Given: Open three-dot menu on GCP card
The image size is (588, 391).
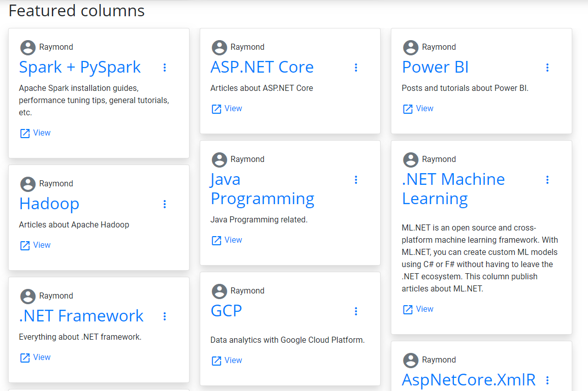Looking at the screenshot, I should pyautogui.click(x=356, y=311).
